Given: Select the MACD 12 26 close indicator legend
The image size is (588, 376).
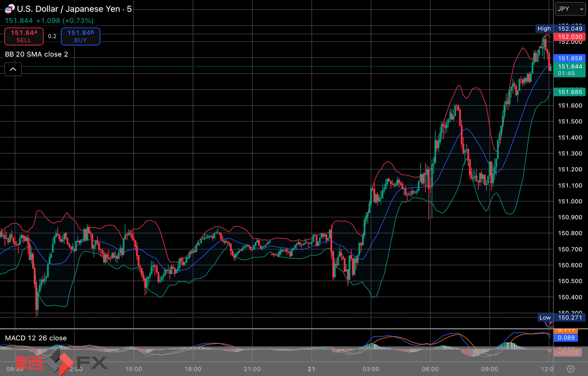Looking at the screenshot, I should 36,338.
